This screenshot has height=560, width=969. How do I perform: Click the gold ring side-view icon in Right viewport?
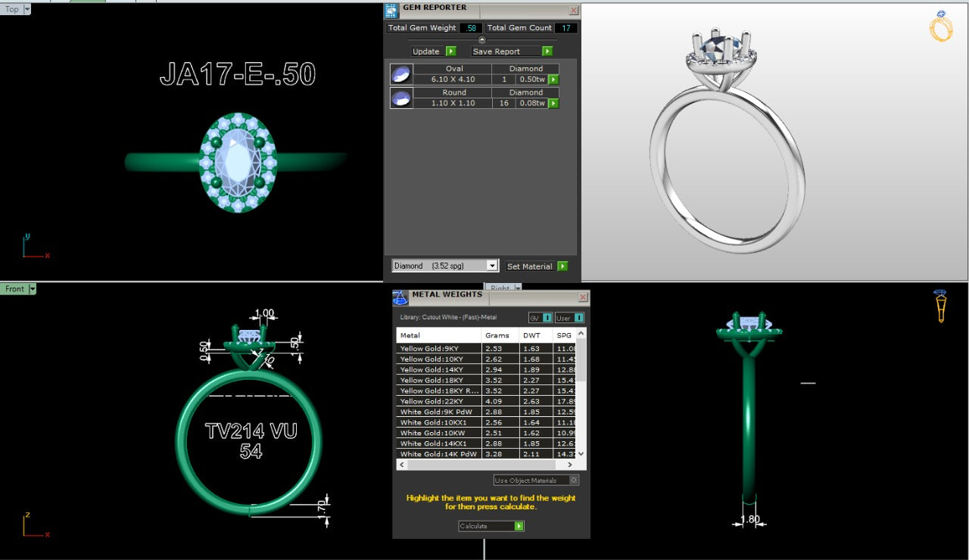(940, 306)
